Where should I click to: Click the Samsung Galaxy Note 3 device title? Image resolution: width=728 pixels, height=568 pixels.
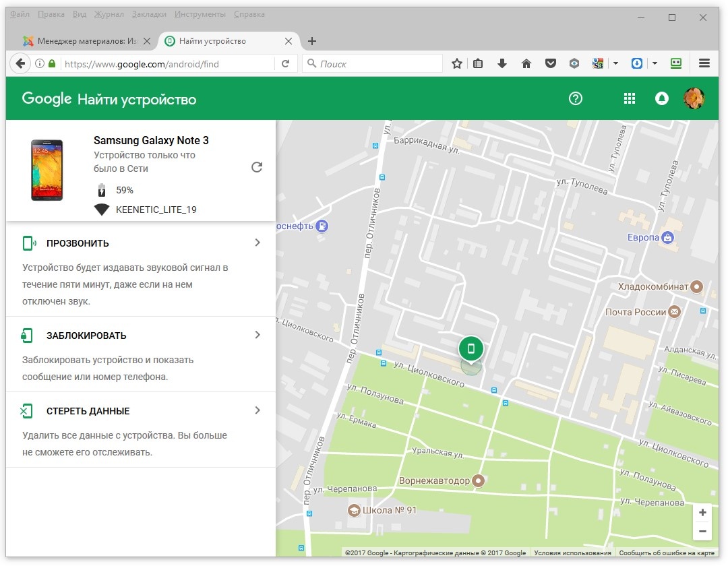click(x=151, y=140)
